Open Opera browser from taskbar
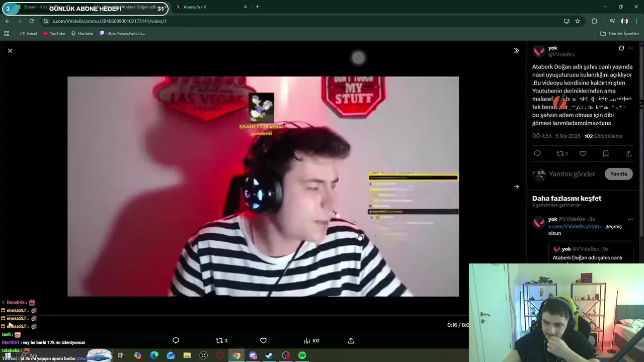 coord(220,355)
